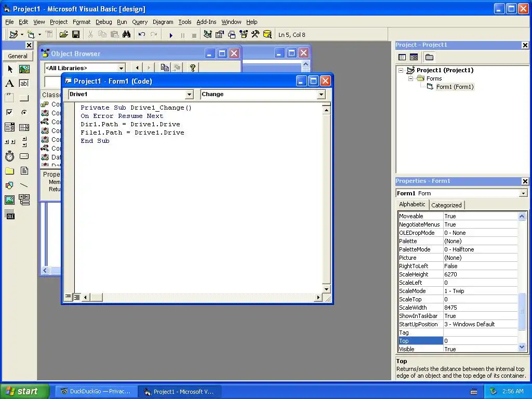Open Find with the binoculars icon

click(127, 34)
